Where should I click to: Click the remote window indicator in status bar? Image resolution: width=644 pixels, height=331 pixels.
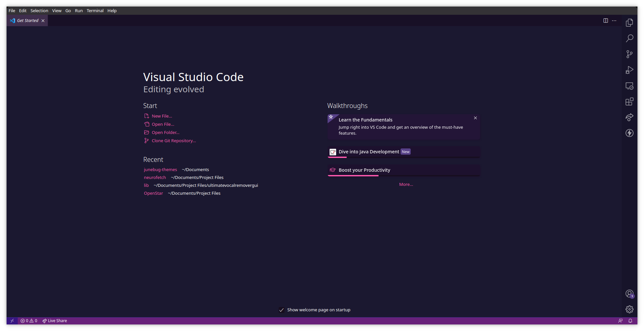(12, 321)
